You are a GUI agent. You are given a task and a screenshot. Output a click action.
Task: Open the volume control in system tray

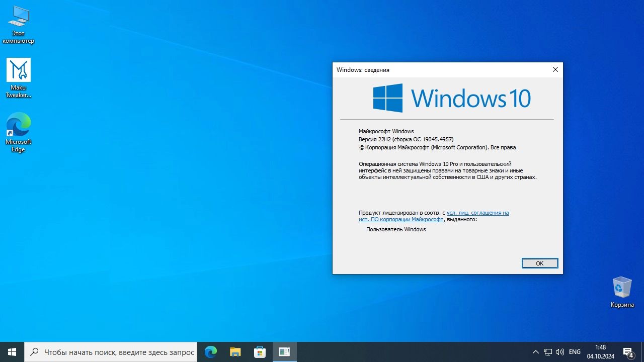559,352
